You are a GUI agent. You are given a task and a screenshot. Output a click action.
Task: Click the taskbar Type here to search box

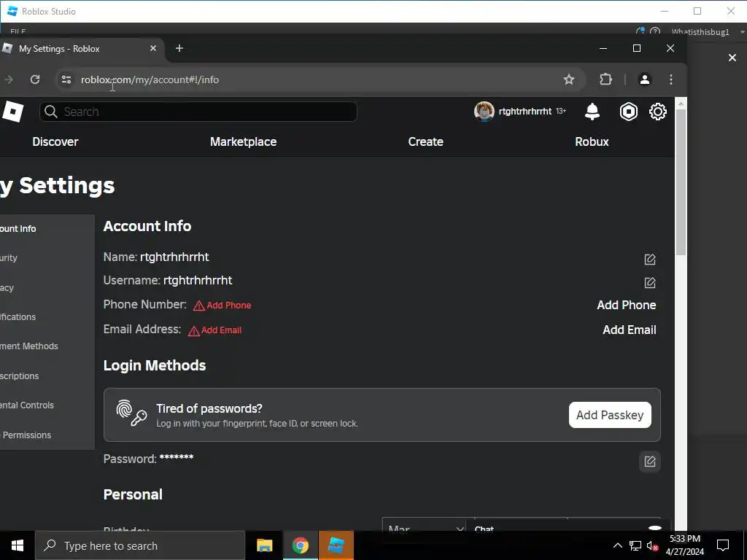[x=140, y=545]
